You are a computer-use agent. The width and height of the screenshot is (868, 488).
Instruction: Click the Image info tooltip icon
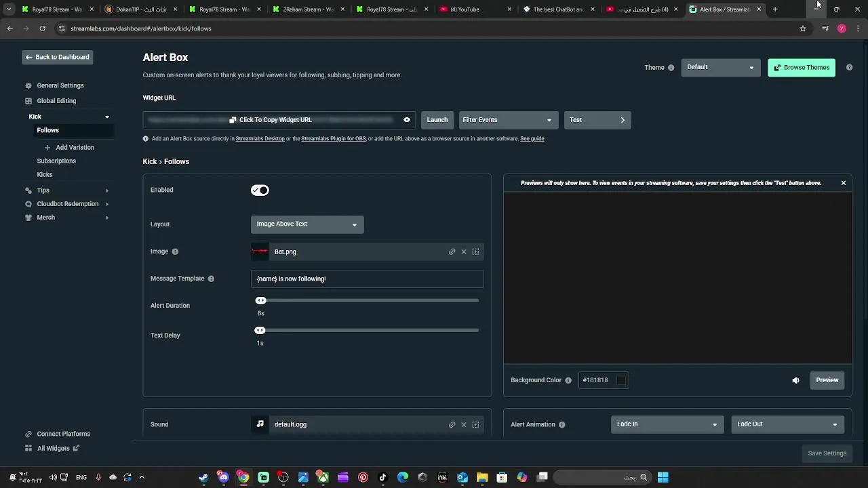(175, 251)
